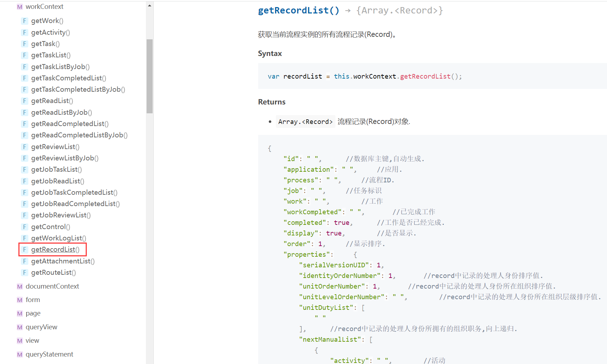Viewport: 607px width, 364px height.
Task: Go to getWork() method
Action: pyautogui.click(x=47, y=21)
